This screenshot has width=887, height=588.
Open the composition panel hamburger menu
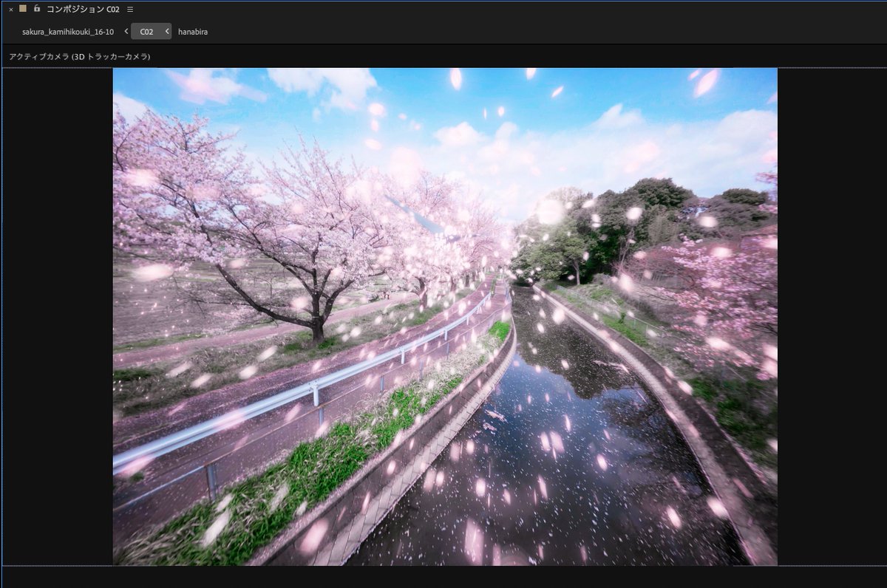[130, 9]
